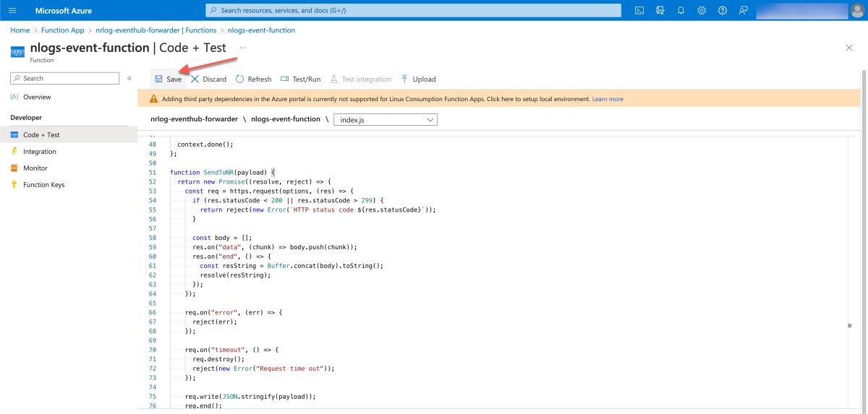The image size is (868, 414).
Task: Launch Cloud Shell from top bar
Action: tap(639, 10)
